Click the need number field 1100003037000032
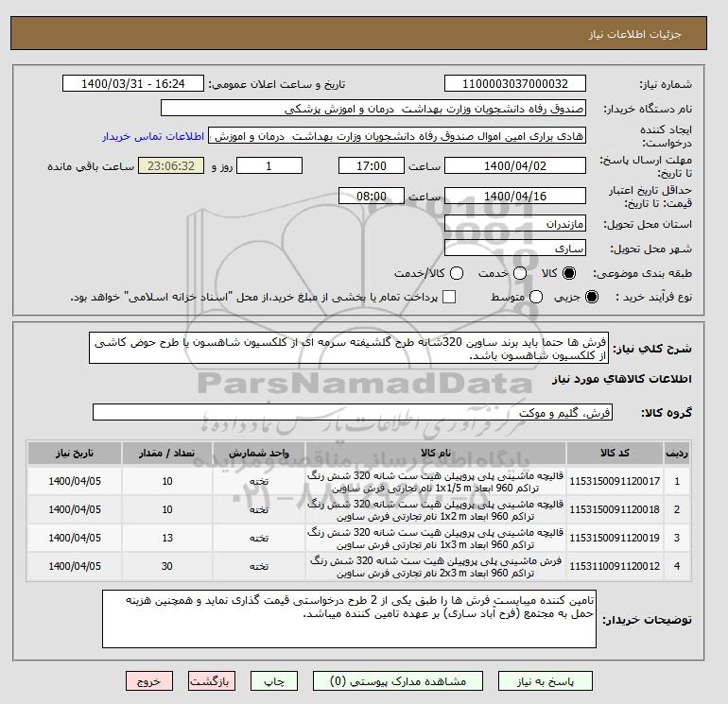 [x=515, y=83]
